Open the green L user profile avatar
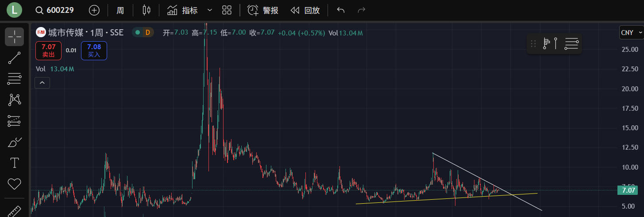 pyautogui.click(x=14, y=10)
